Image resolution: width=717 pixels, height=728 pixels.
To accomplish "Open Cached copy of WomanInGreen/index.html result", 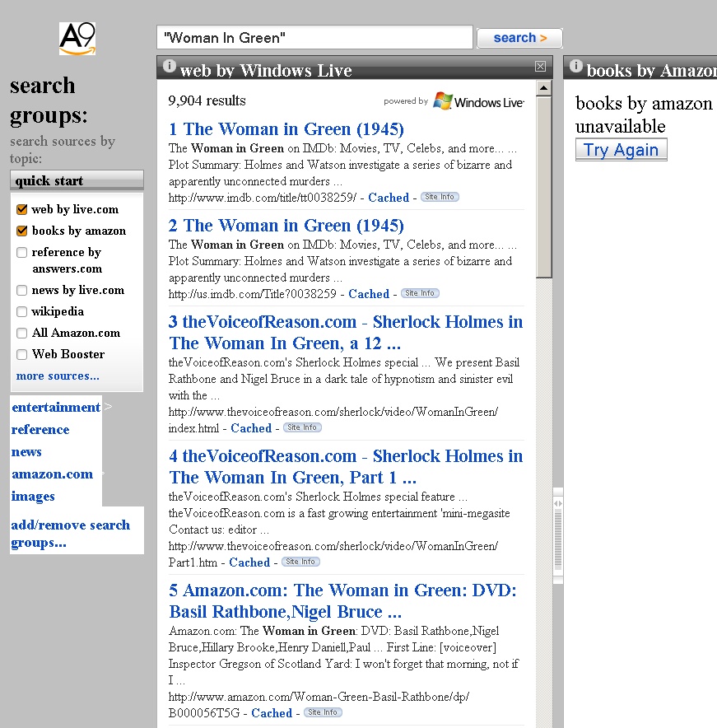I will 251,428.
